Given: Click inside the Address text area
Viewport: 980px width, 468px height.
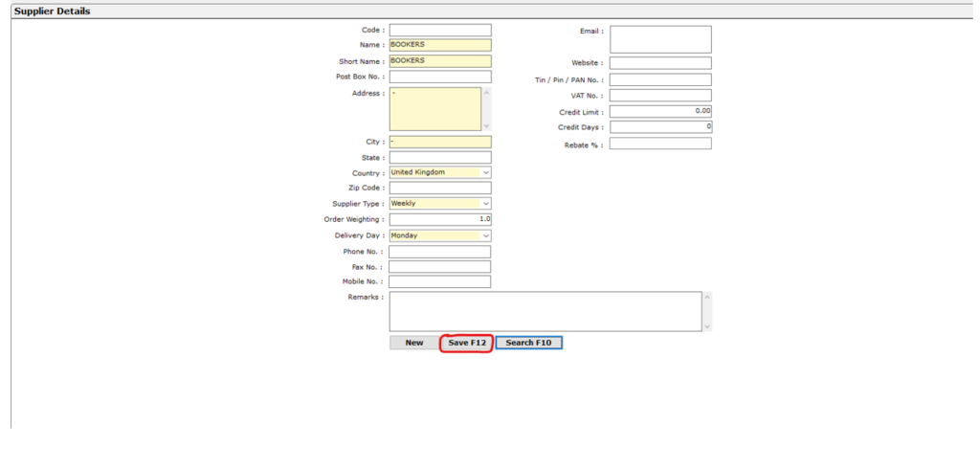Looking at the screenshot, I should [x=434, y=109].
